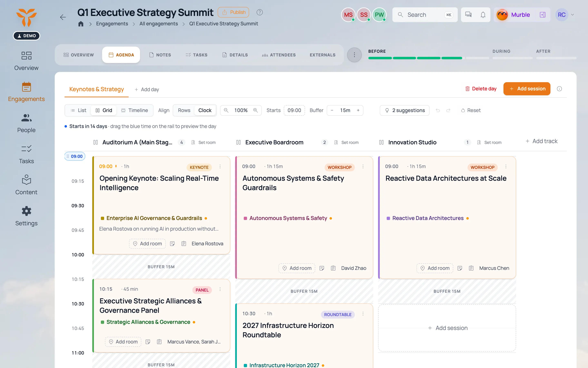
Task: Open the Details tab
Action: click(235, 55)
